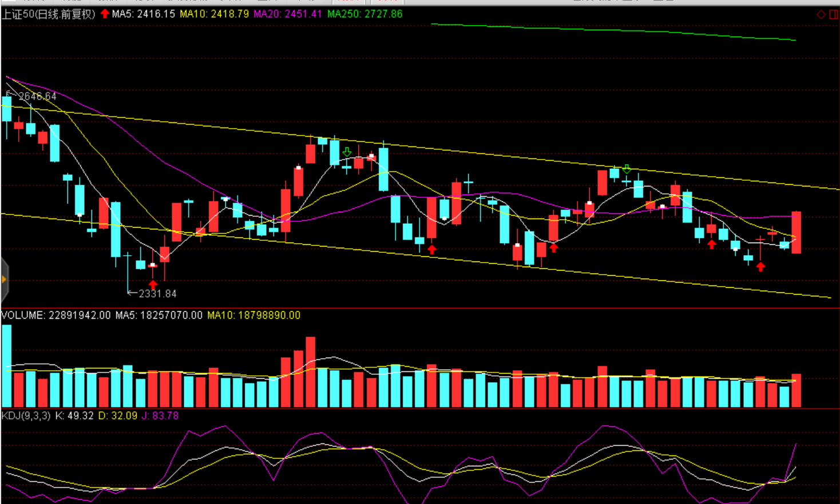The width and height of the screenshot is (840, 504).
Task: Select the last red candlestick on the right
Action: click(x=796, y=232)
